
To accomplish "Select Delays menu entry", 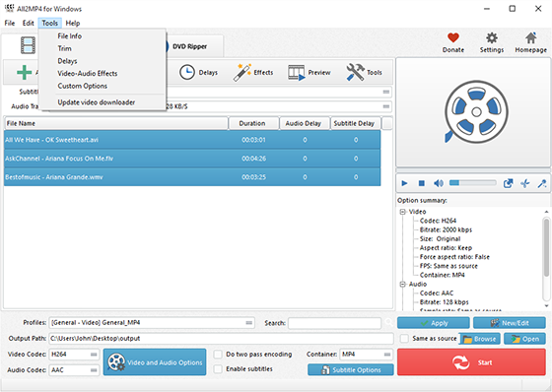I will pos(67,61).
